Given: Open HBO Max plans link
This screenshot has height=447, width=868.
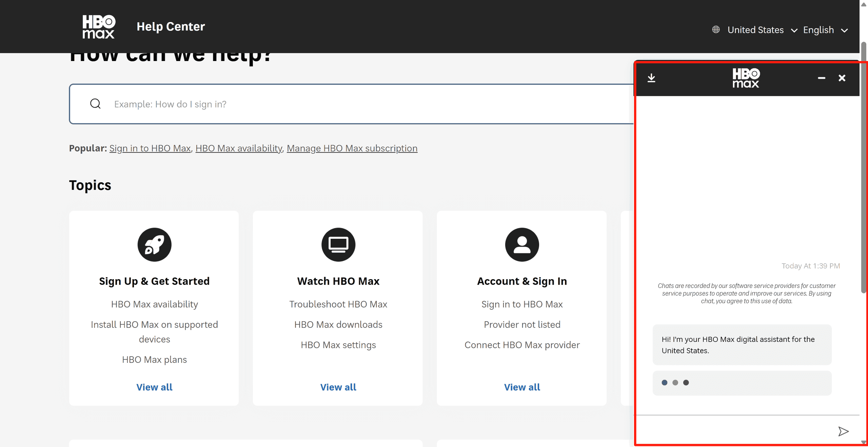Looking at the screenshot, I should [154, 359].
